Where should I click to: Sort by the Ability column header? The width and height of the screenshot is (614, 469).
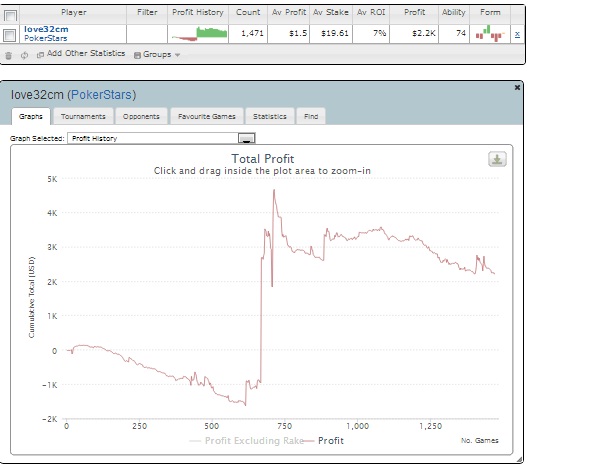click(x=453, y=13)
